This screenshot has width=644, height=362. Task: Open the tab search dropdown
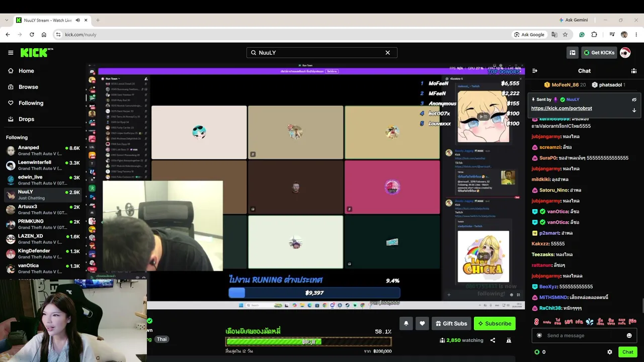coord(6,20)
